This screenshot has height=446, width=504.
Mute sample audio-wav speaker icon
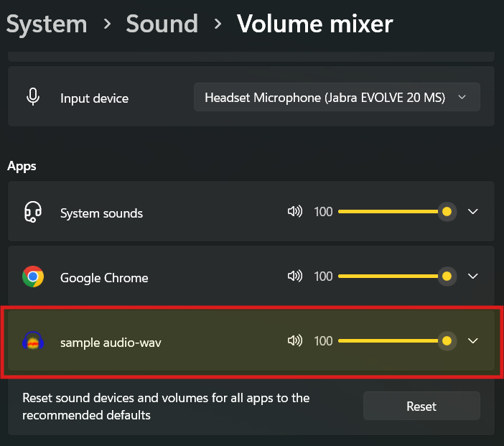point(294,341)
